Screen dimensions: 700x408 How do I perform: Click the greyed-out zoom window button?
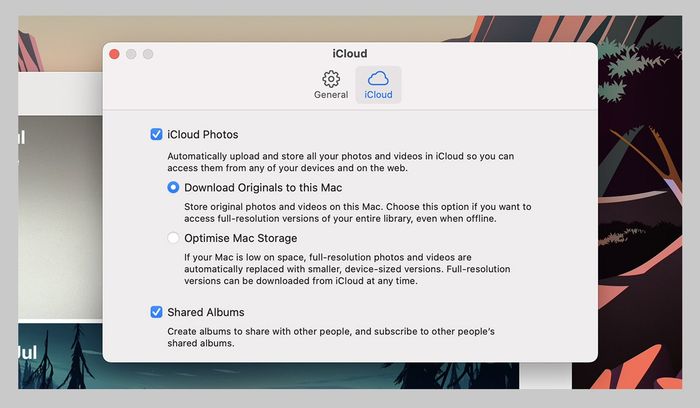tap(148, 53)
